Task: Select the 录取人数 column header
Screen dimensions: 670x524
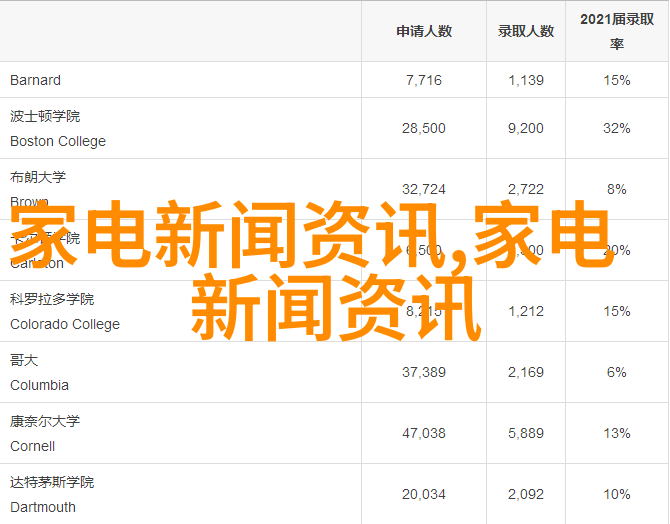Action: click(x=526, y=31)
